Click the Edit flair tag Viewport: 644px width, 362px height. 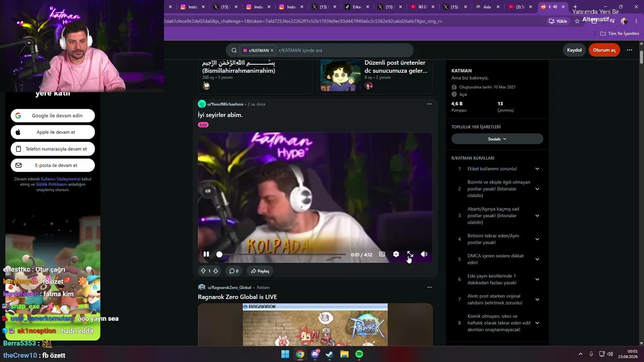point(203,125)
